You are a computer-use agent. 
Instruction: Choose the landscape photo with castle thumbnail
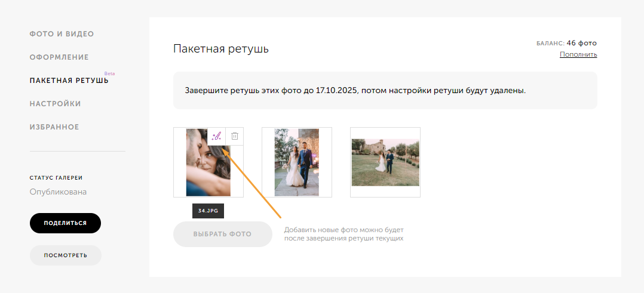(385, 162)
